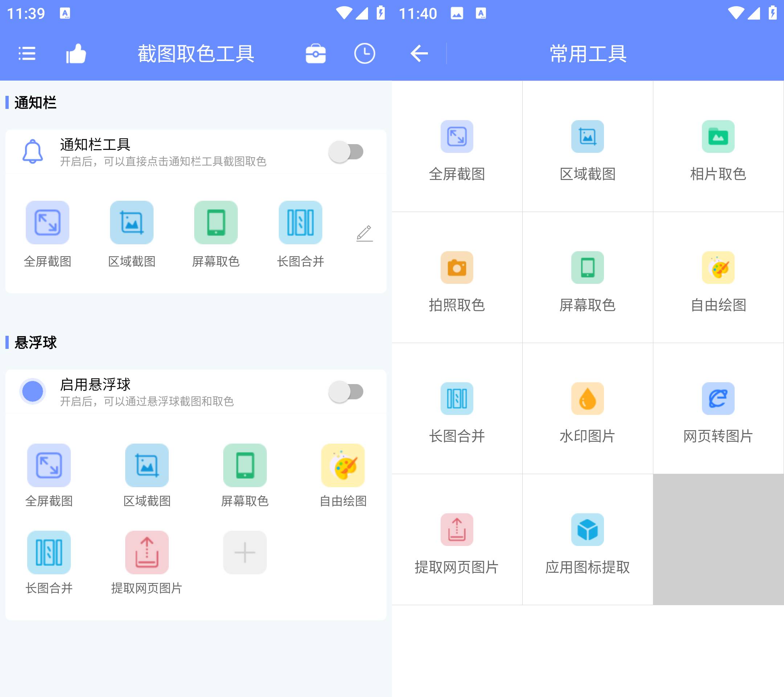Select 自由绘图 in the floating ball section
This screenshot has width=784, height=697.
(343, 465)
